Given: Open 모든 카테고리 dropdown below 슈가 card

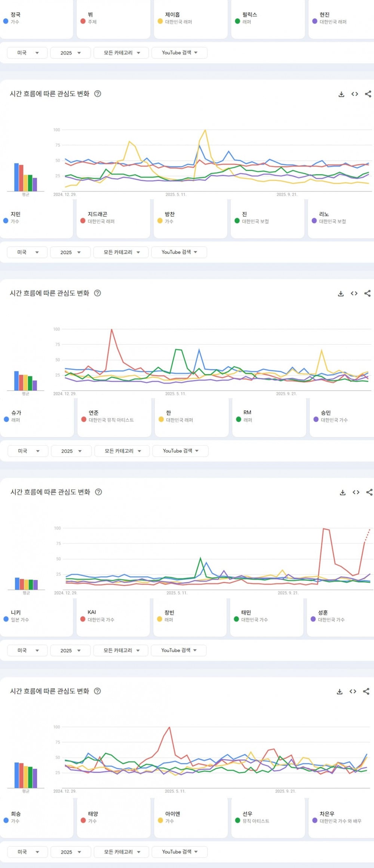Looking at the screenshot, I should click(x=122, y=451).
